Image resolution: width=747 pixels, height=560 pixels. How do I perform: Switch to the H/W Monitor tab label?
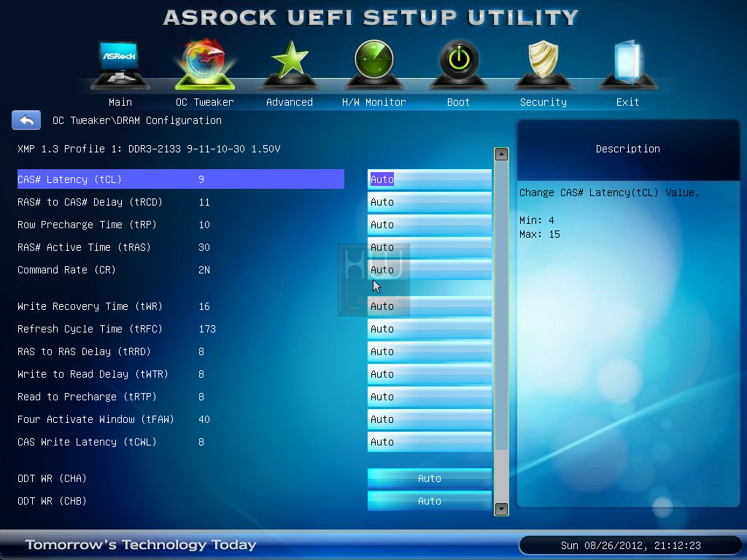pos(374,102)
